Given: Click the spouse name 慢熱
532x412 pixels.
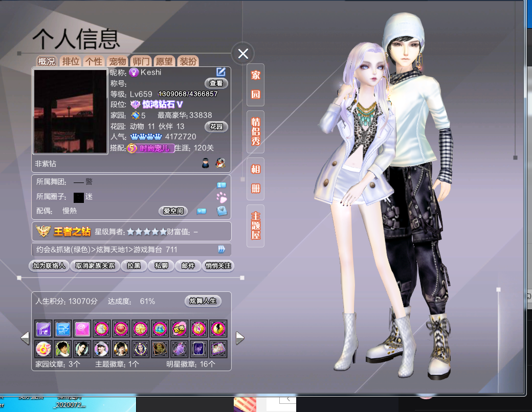Looking at the screenshot, I should pos(70,211).
